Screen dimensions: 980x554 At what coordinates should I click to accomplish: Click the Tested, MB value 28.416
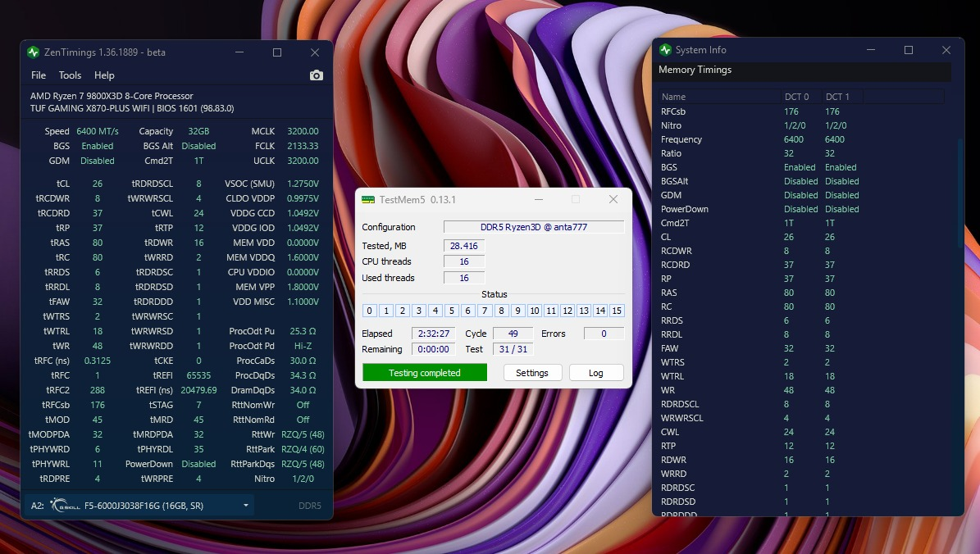(x=463, y=246)
